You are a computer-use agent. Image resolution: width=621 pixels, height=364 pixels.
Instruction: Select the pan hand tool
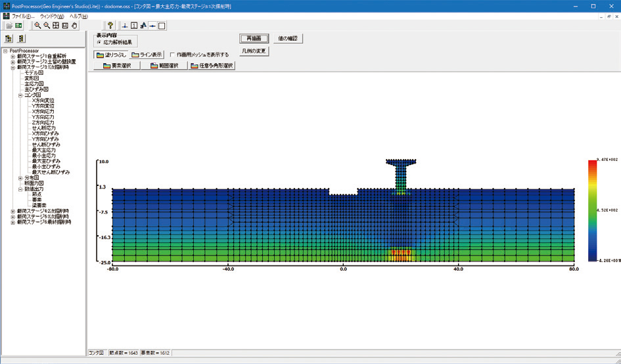74,26
